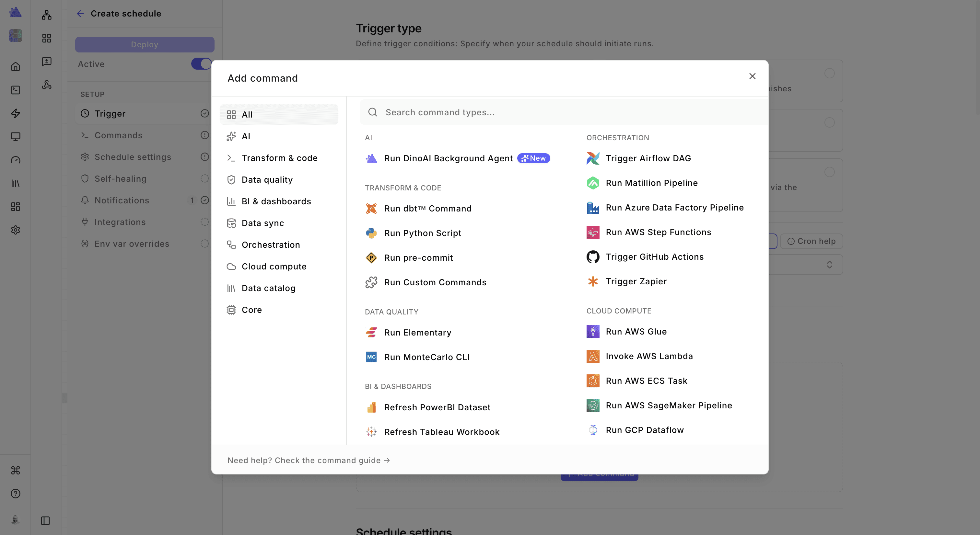Pick Run AWS ECS Task

coord(637,381)
